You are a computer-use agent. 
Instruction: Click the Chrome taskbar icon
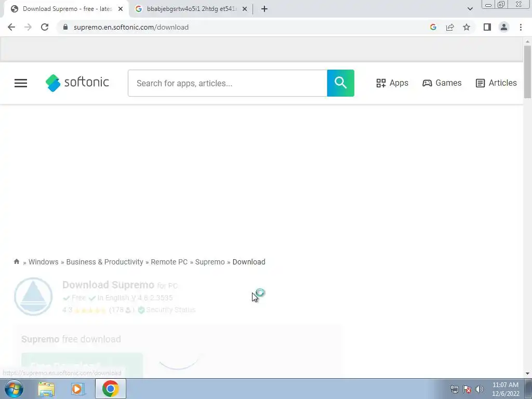pyautogui.click(x=111, y=389)
